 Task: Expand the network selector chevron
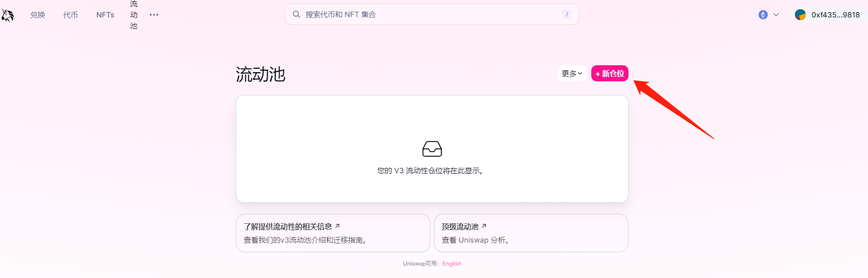point(776,15)
